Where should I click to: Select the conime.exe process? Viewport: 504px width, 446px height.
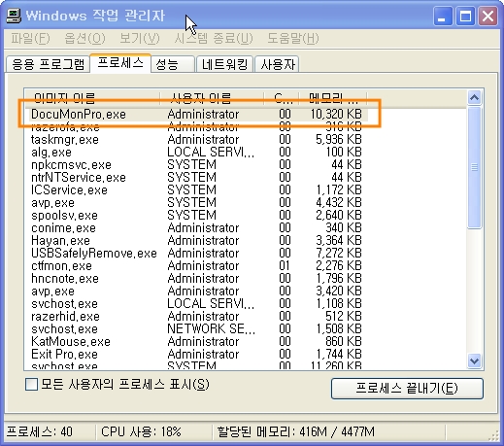[x=196, y=227]
